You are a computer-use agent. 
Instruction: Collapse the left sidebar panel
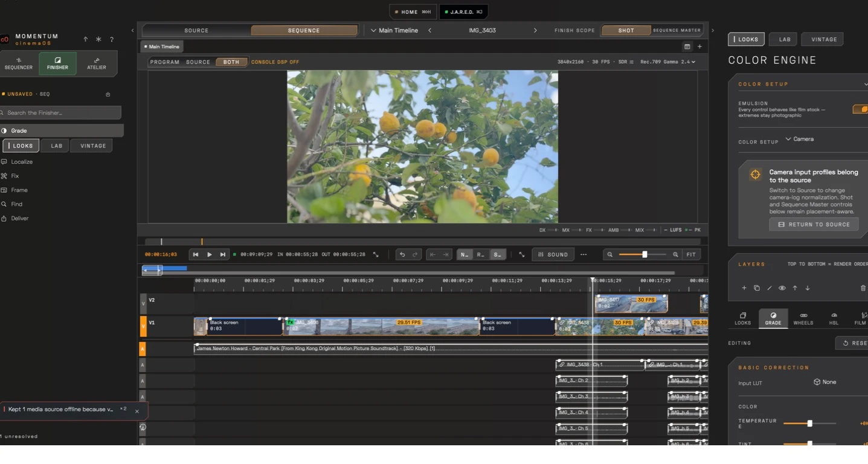(132, 30)
